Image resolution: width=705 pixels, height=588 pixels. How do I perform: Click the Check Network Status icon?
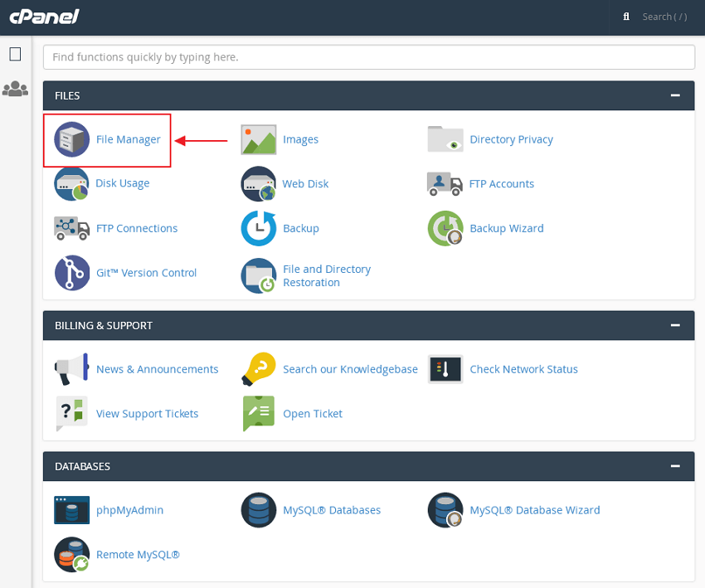(x=445, y=369)
